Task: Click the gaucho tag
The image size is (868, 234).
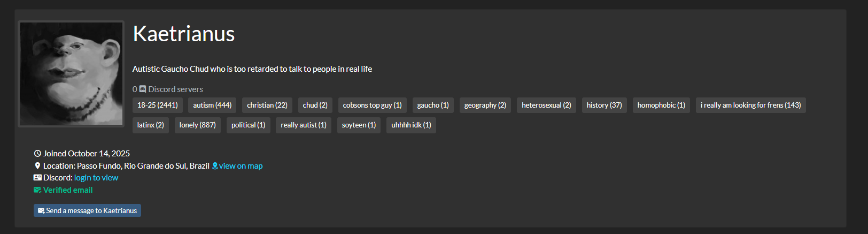Action: 433,105
